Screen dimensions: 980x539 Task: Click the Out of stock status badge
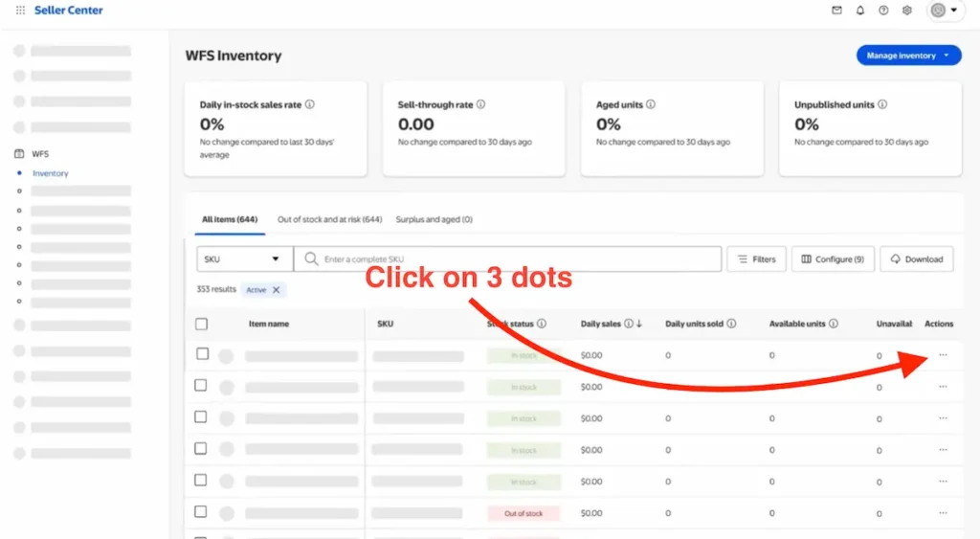pos(523,513)
